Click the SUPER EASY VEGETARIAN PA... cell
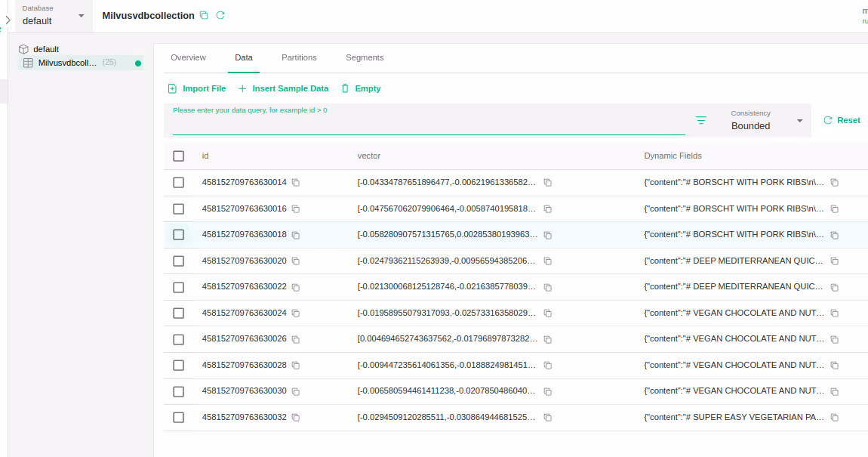The width and height of the screenshot is (868, 457). 734,417
